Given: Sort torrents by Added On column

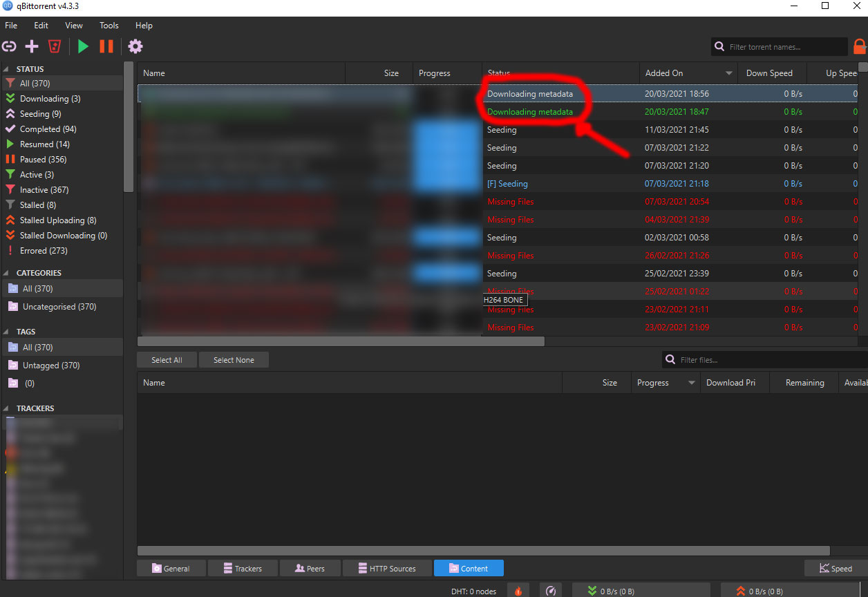Looking at the screenshot, I should tap(688, 73).
